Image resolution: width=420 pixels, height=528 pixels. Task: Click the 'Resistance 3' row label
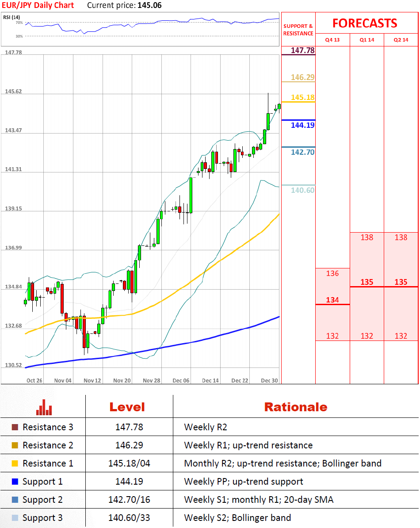pyautogui.click(x=48, y=427)
